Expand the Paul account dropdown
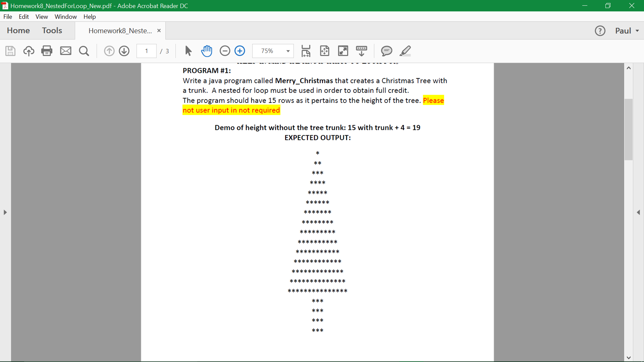The height and width of the screenshot is (362, 644). click(627, 31)
